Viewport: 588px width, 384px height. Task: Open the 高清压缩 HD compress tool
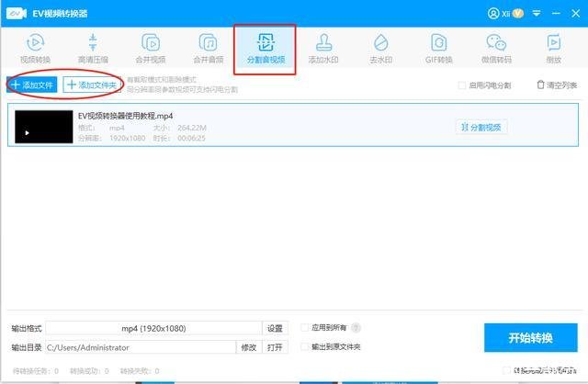coord(93,49)
